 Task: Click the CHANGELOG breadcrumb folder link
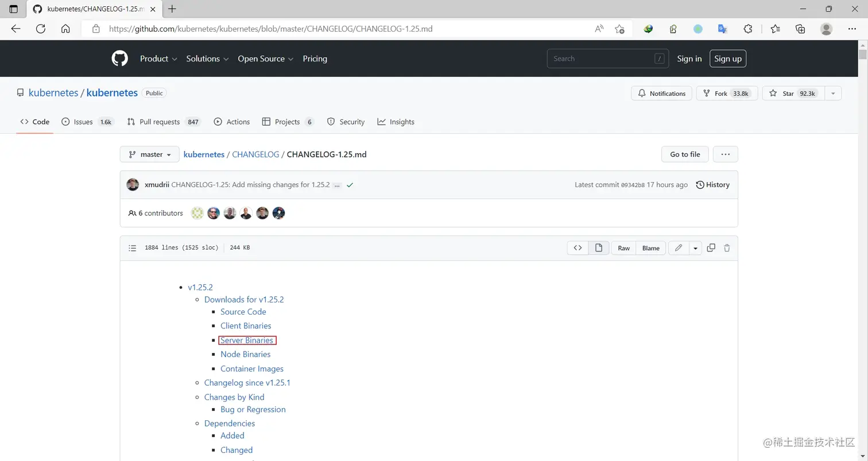point(255,154)
